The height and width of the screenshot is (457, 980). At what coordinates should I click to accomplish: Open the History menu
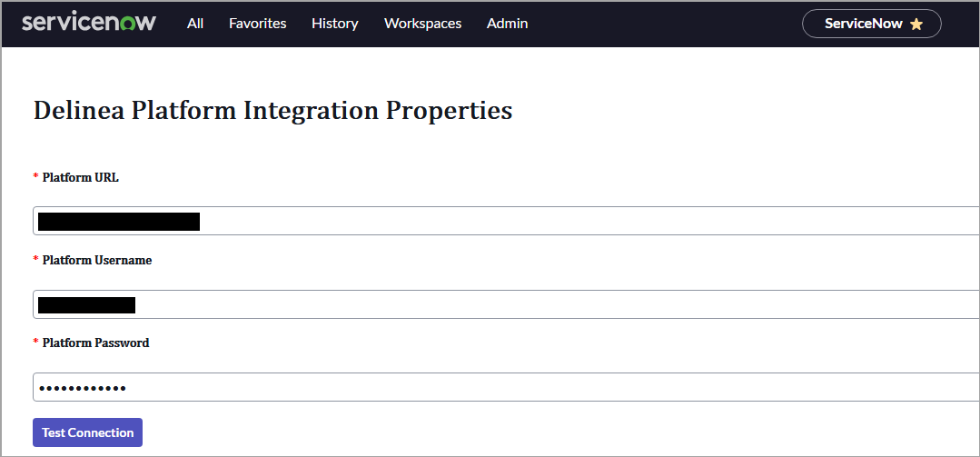coord(334,24)
